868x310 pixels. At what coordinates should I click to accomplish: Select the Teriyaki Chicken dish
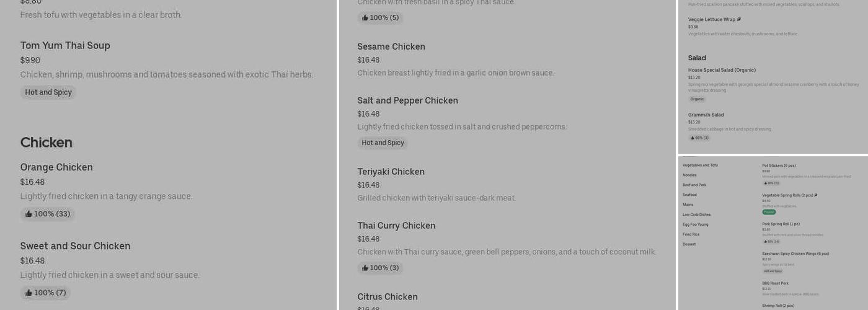click(x=391, y=172)
